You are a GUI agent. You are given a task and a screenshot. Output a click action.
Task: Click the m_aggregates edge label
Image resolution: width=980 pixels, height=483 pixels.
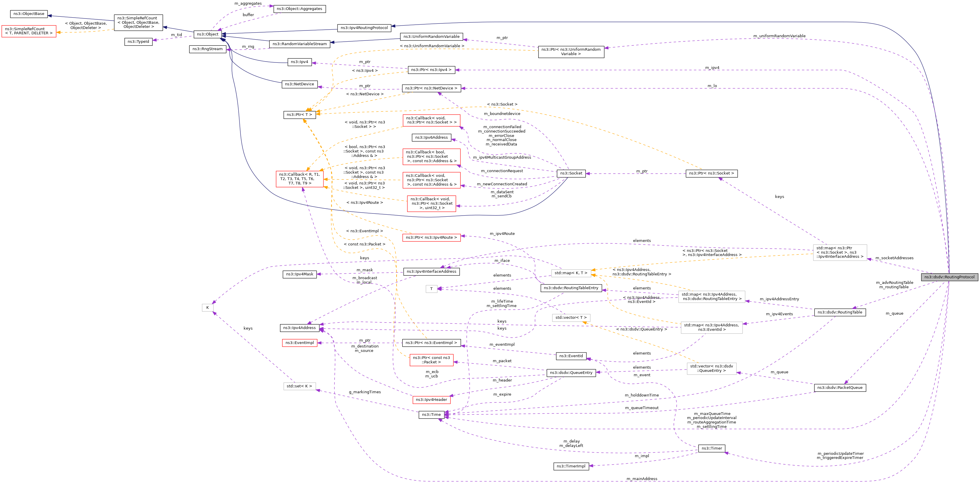pyautogui.click(x=248, y=4)
